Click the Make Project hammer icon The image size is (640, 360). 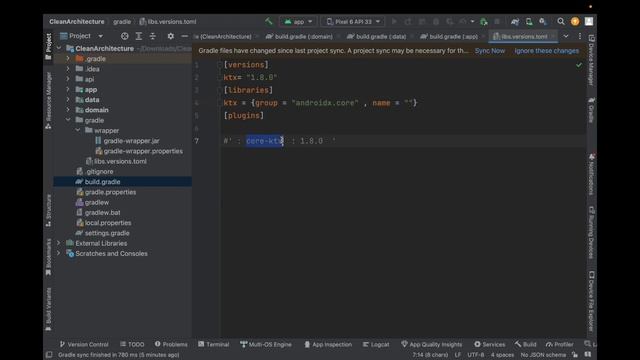269,21
